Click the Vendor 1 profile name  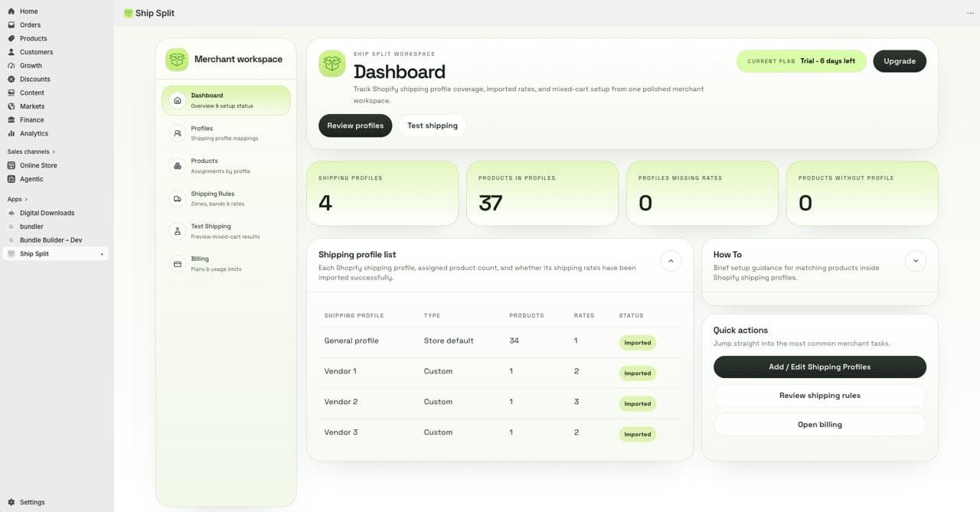tap(341, 371)
